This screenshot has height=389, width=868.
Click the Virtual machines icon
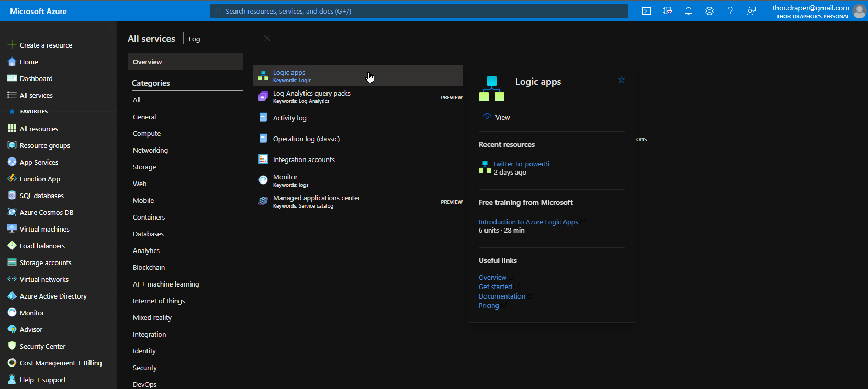(x=12, y=229)
